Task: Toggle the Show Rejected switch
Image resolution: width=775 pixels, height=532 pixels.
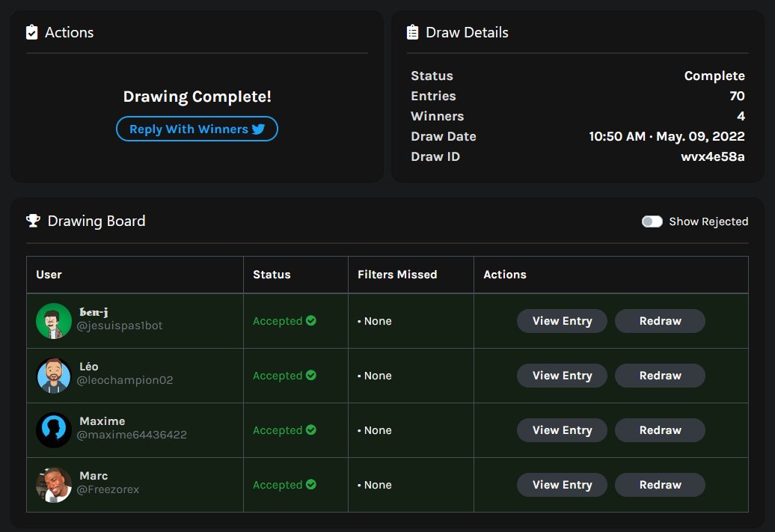Action: (652, 221)
